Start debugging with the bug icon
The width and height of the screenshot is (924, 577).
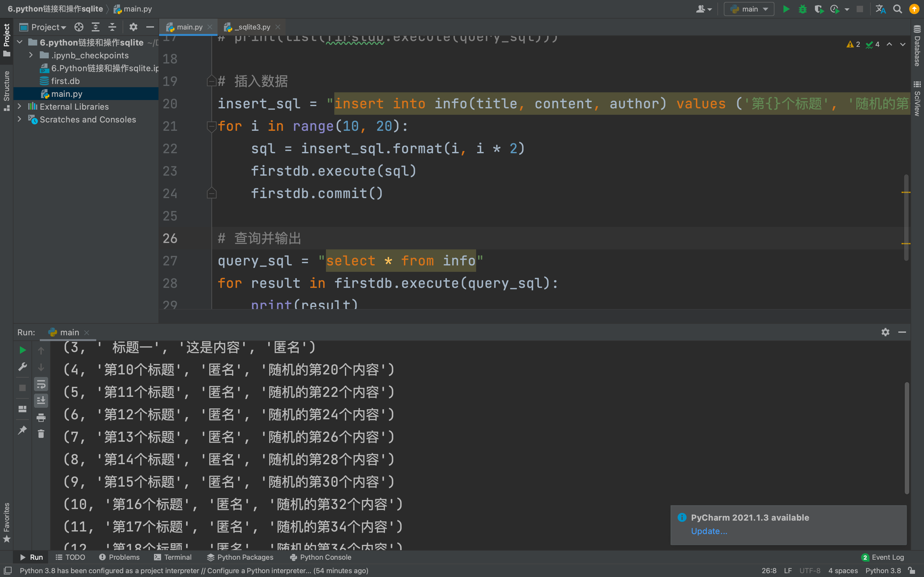802,9
